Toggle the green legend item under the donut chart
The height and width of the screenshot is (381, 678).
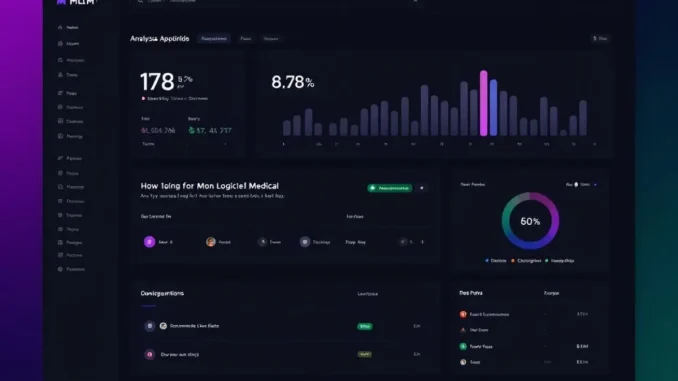coord(560,261)
